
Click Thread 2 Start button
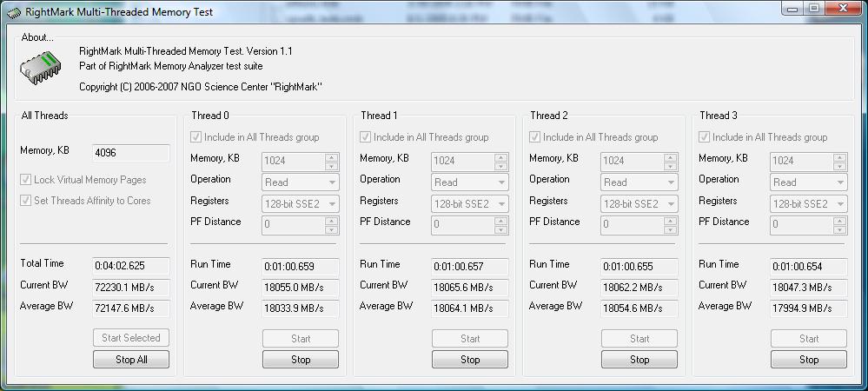[x=639, y=338]
